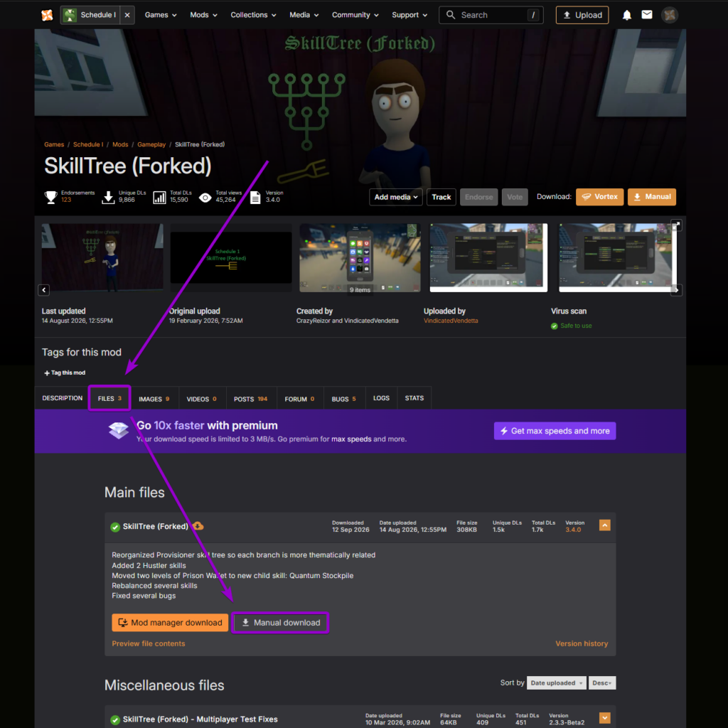This screenshot has height=728, width=728.
Task: Go to Mods breadcrumb
Action: coord(119,144)
